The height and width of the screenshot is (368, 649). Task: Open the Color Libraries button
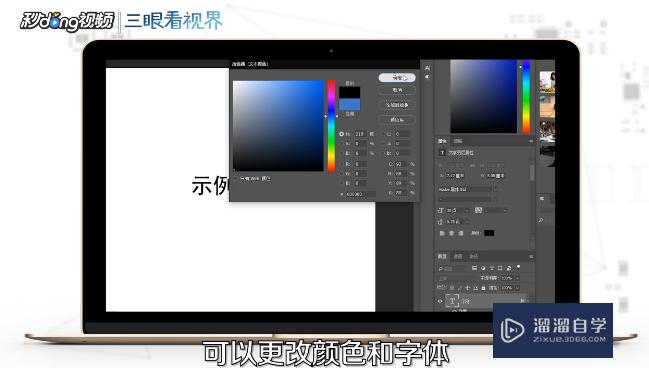point(397,120)
